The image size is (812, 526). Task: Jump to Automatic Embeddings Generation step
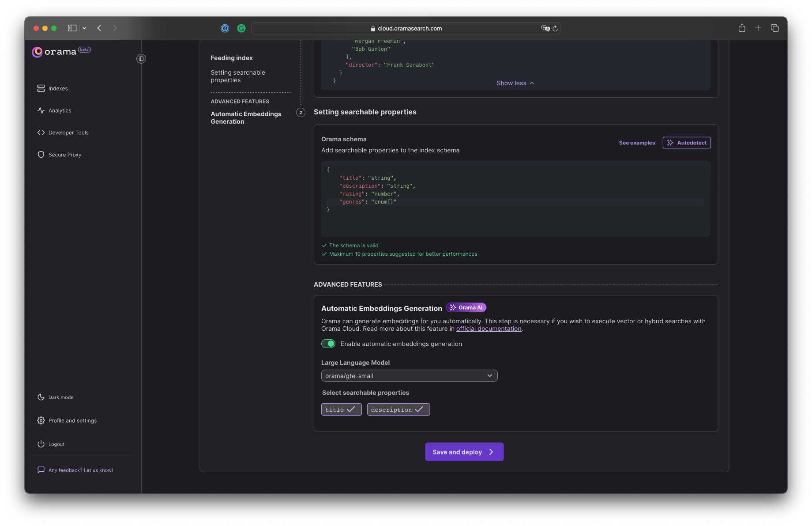246,118
